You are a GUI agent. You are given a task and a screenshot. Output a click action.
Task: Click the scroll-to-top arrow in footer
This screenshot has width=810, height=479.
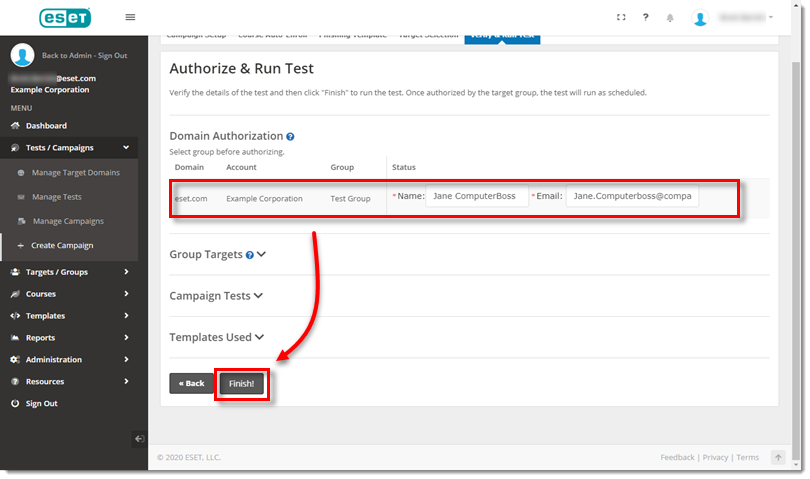(x=778, y=457)
